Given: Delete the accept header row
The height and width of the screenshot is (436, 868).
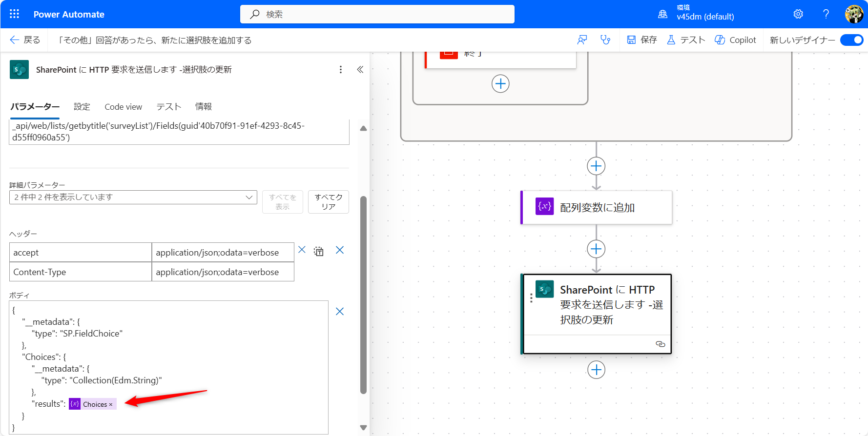Looking at the screenshot, I should point(302,250).
